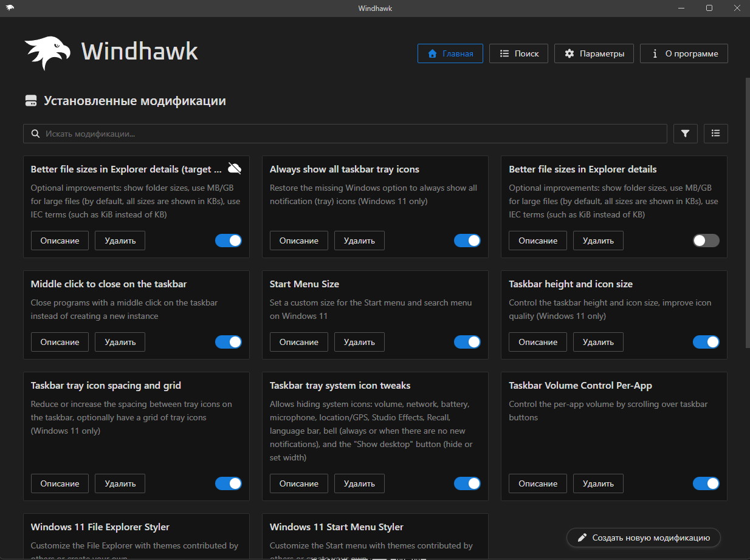
Task: Click the Windhawk eagle logo
Action: coord(48,53)
